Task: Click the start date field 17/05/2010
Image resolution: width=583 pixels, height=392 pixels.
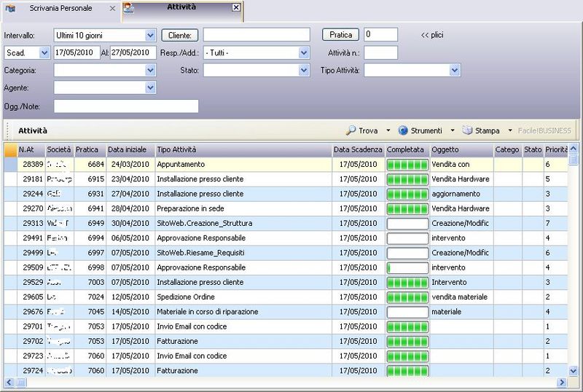Action: point(77,52)
